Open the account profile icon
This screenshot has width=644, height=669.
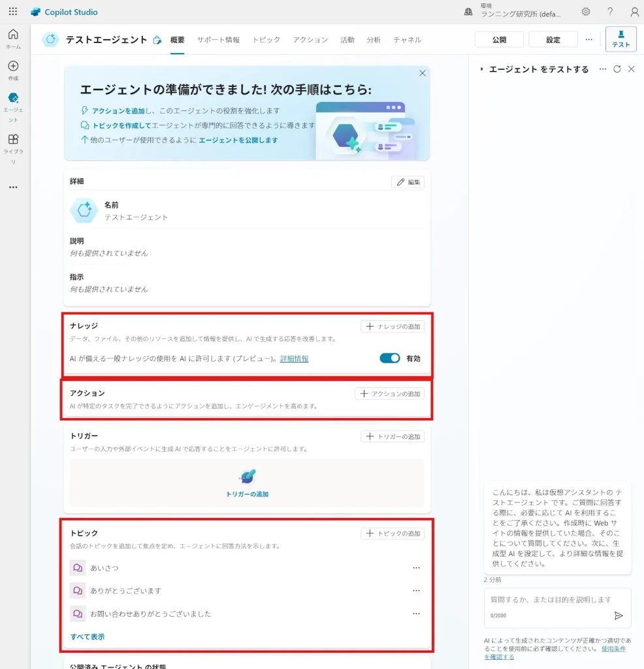[x=634, y=12]
